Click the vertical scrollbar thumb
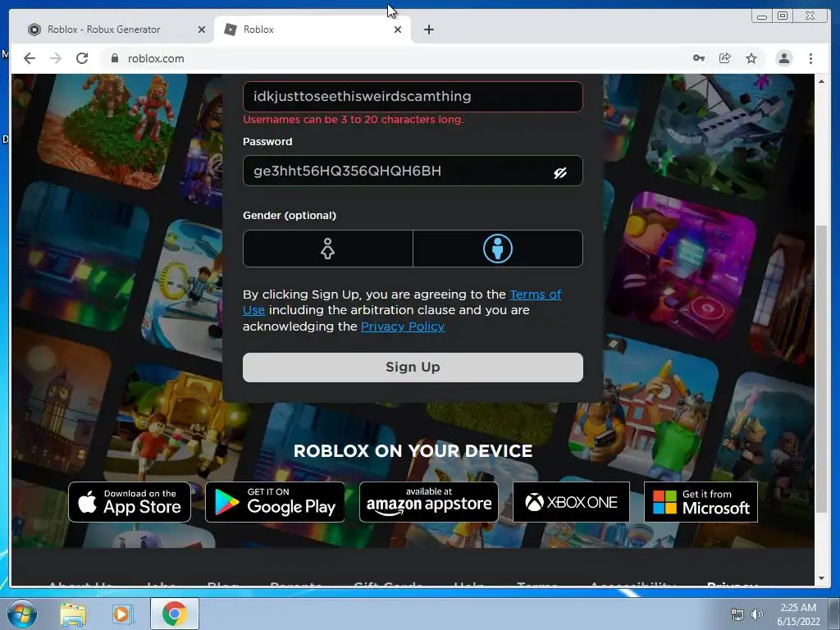This screenshot has height=630, width=840. 821,370
